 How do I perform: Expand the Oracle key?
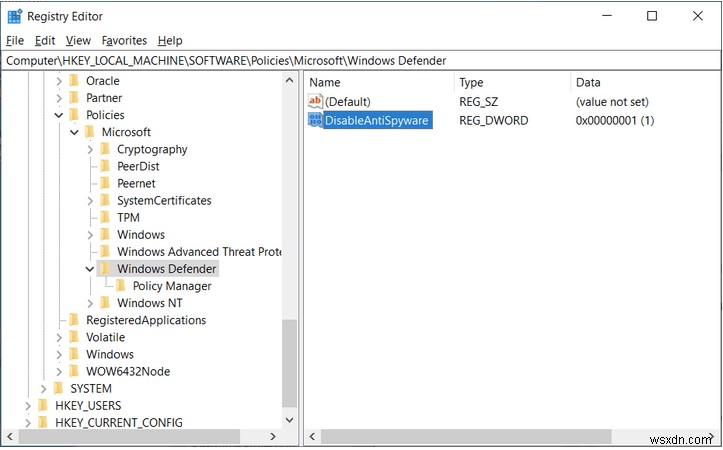[x=59, y=81]
